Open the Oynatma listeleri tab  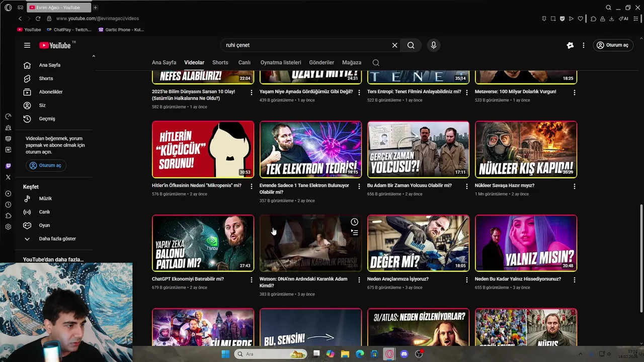(281, 63)
